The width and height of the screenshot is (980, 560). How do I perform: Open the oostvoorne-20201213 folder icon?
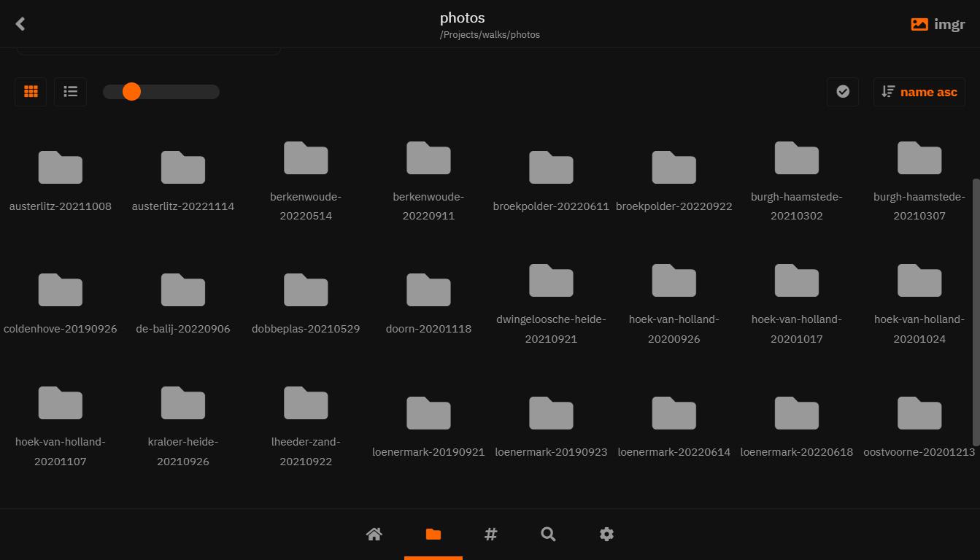pyautogui.click(x=919, y=413)
